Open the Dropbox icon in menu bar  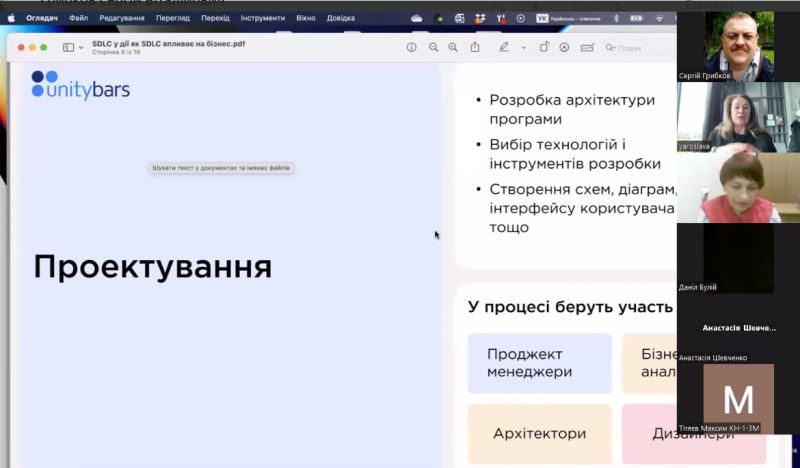(x=480, y=18)
